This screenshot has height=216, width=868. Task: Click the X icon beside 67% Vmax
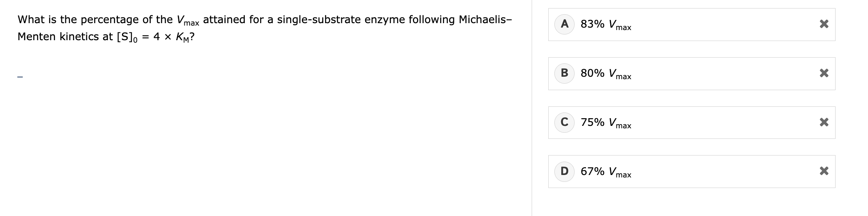point(823,171)
